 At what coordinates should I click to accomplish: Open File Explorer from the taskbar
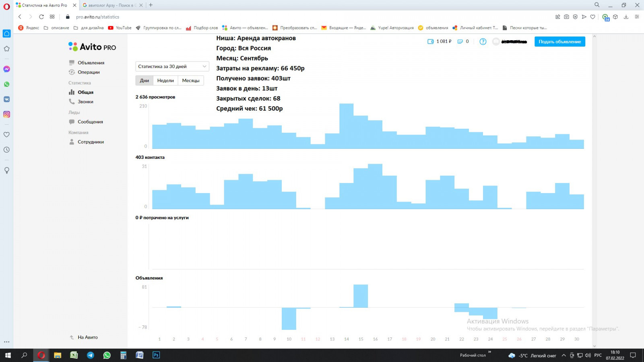[58, 355]
